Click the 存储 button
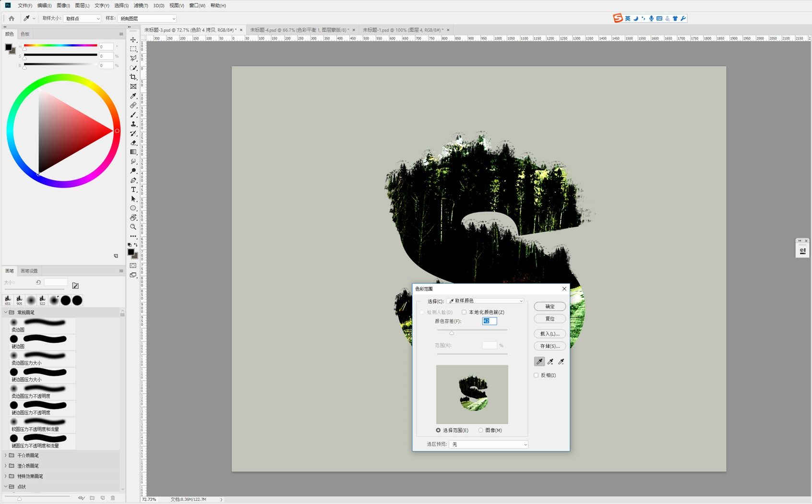Viewport: 812px width, 504px height. [550, 346]
